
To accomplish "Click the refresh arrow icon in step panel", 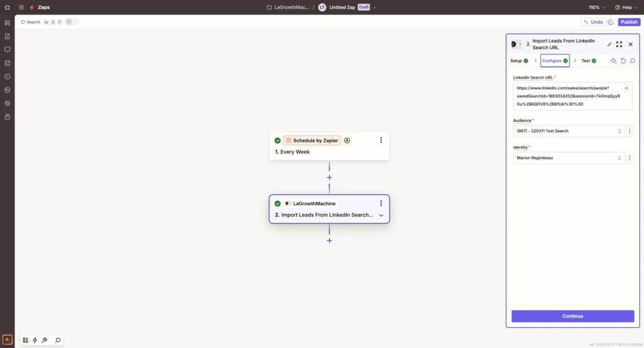I will (623, 61).
